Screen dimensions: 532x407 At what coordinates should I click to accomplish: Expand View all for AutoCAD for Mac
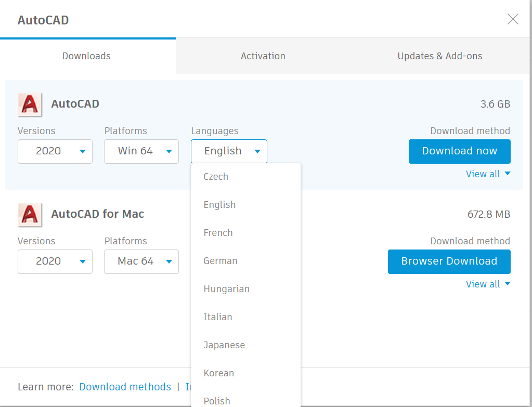click(x=487, y=284)
